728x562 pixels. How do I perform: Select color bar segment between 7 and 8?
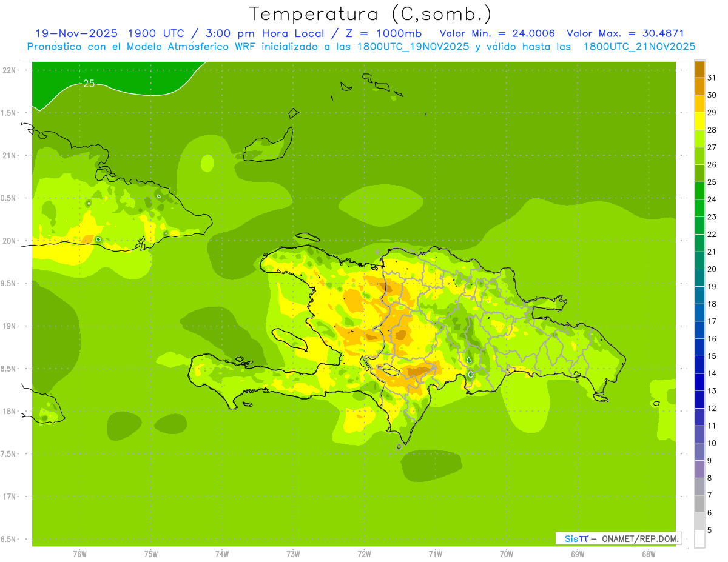click(699, 486)
